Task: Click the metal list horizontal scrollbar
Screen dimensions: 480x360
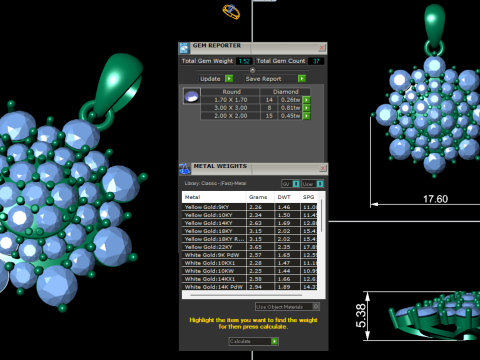Action: [x=246, y=295]
